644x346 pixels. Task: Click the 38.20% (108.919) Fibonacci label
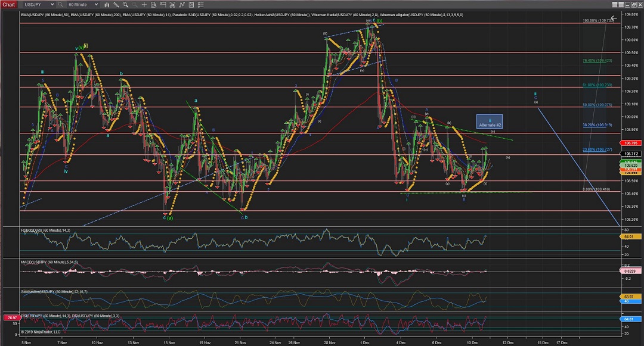click(x=597, y=125)
